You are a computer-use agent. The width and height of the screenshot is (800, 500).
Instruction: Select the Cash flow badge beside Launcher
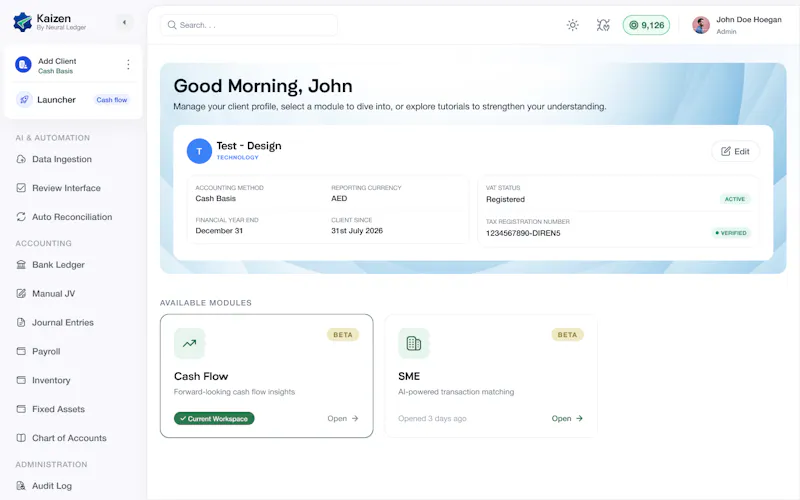(112, 100)
